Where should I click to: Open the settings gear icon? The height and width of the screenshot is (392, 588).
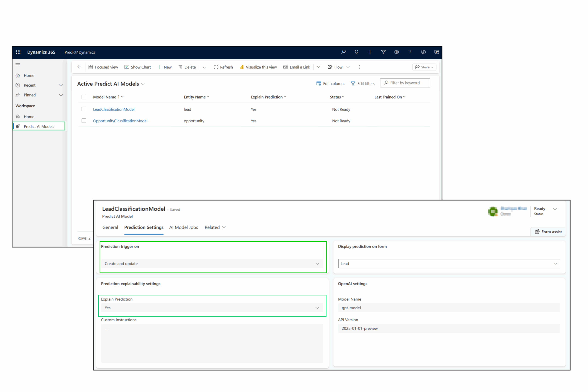(x=396, y=52)
